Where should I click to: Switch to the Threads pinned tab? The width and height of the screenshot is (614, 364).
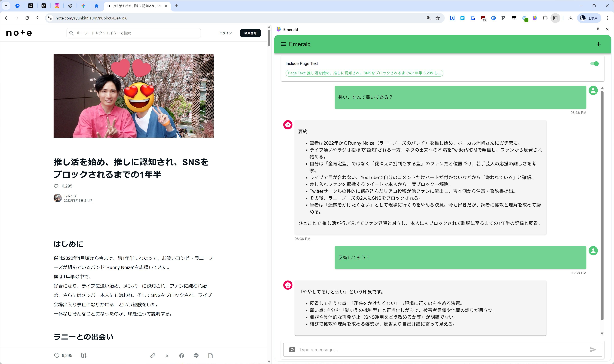coord(44,6)
